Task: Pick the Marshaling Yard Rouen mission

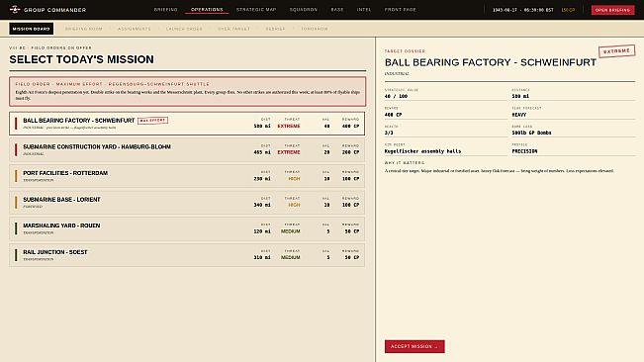Action: tap(187, 228)
